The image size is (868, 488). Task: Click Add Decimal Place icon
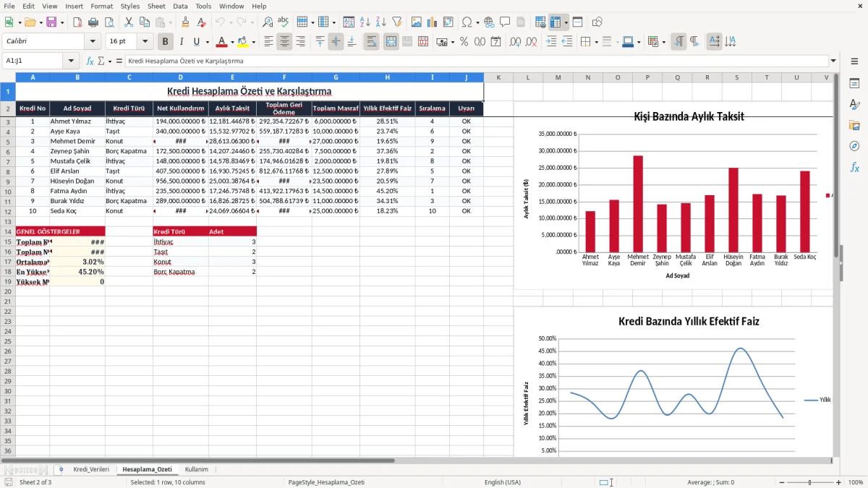(516, 42)
